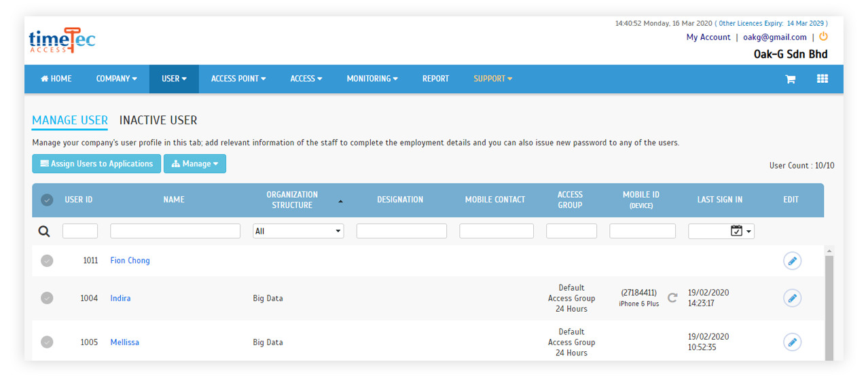
Task: Open the Organization Structure 'All' dropdown
Action: pos(298,232)
